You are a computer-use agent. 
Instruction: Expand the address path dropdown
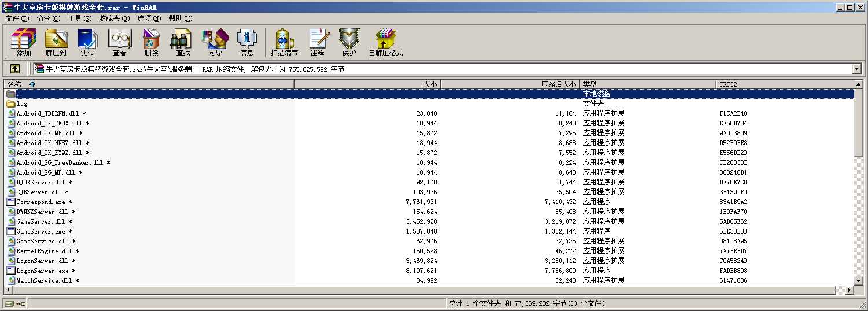click(x=857, y=69)
